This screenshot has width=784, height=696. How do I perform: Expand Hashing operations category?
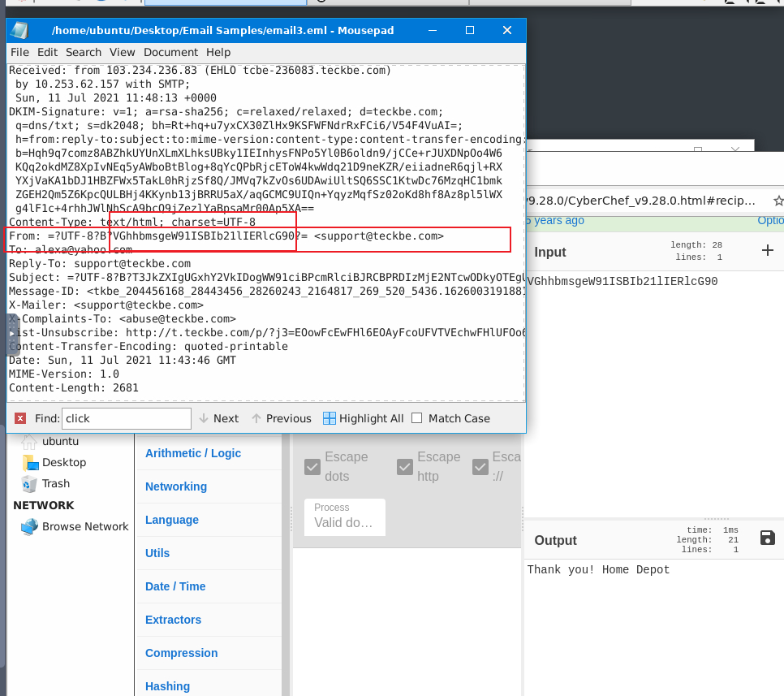167,686
